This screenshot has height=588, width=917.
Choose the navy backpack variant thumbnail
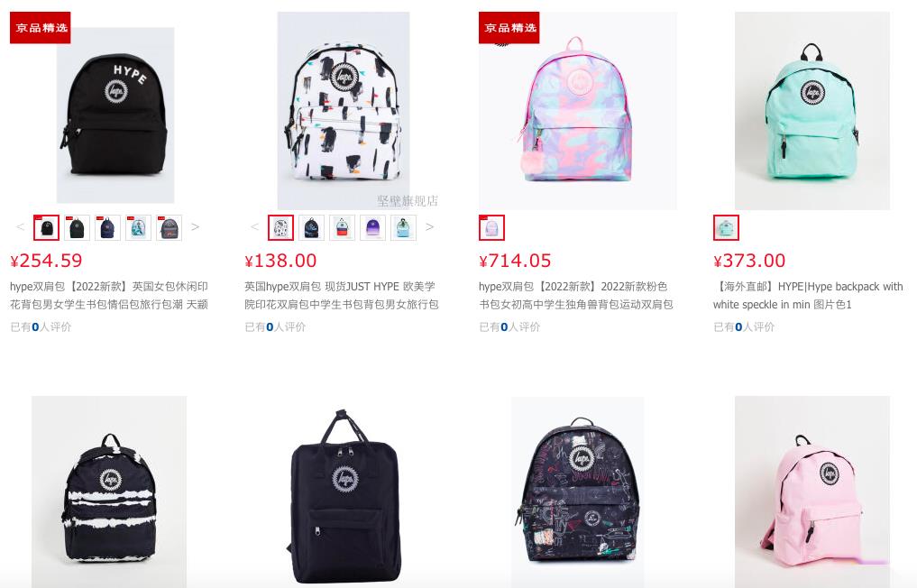pos(107,227)
